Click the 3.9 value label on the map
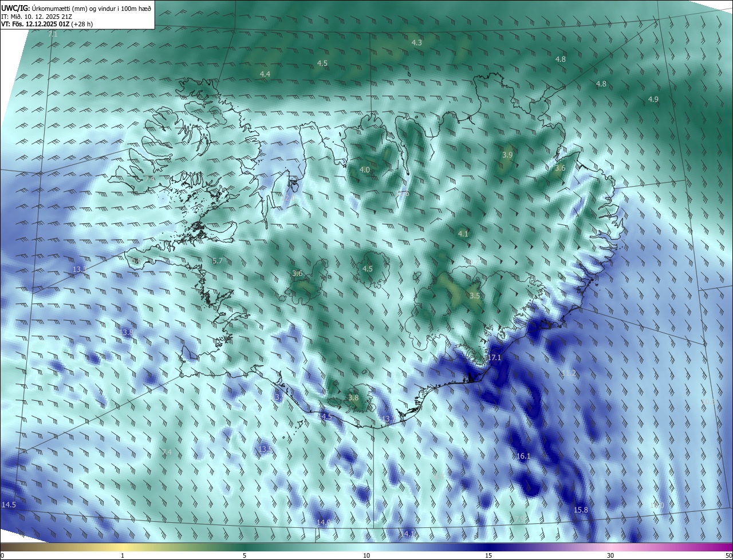 (x=507, y=155)
